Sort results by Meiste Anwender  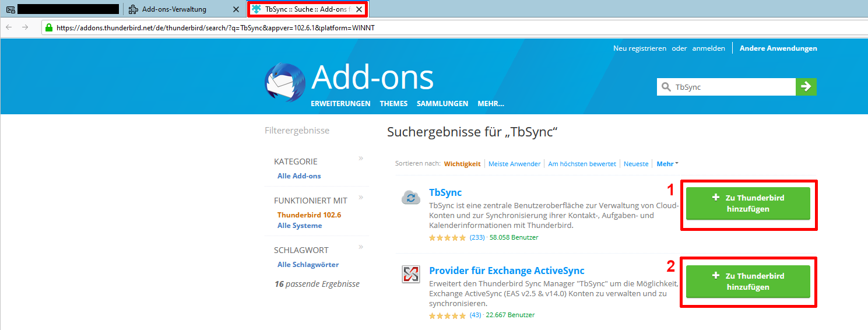point(515,164)
